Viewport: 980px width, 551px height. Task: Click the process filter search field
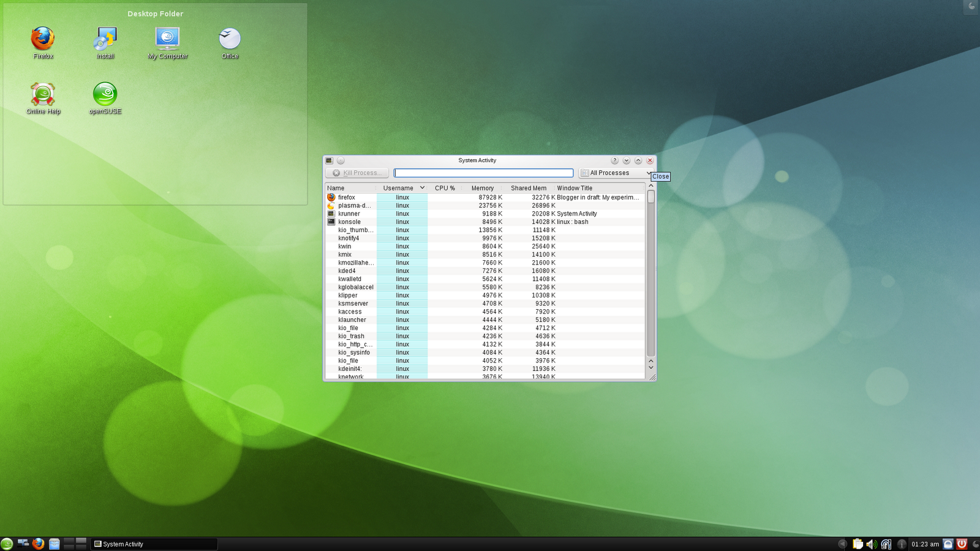point(483,173)
